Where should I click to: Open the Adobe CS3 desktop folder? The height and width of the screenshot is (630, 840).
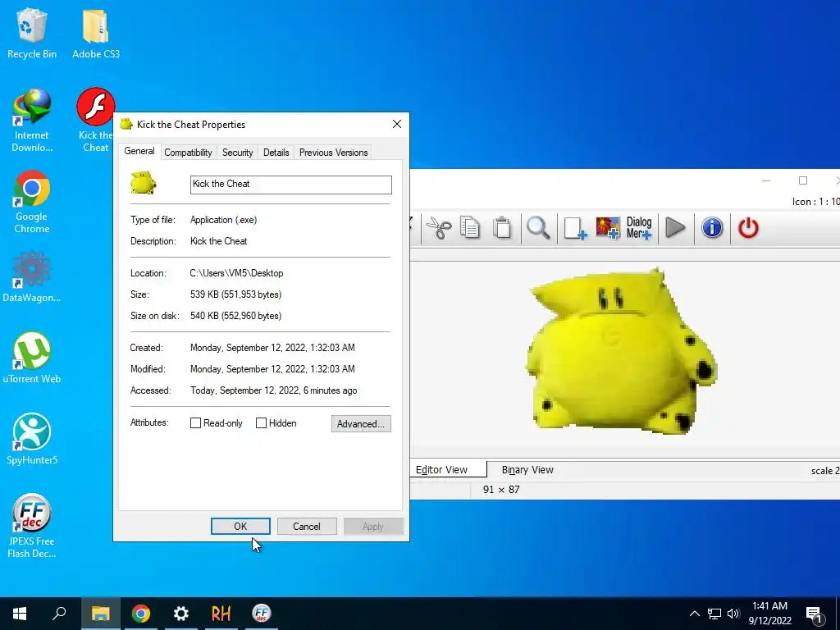(96, 34)
